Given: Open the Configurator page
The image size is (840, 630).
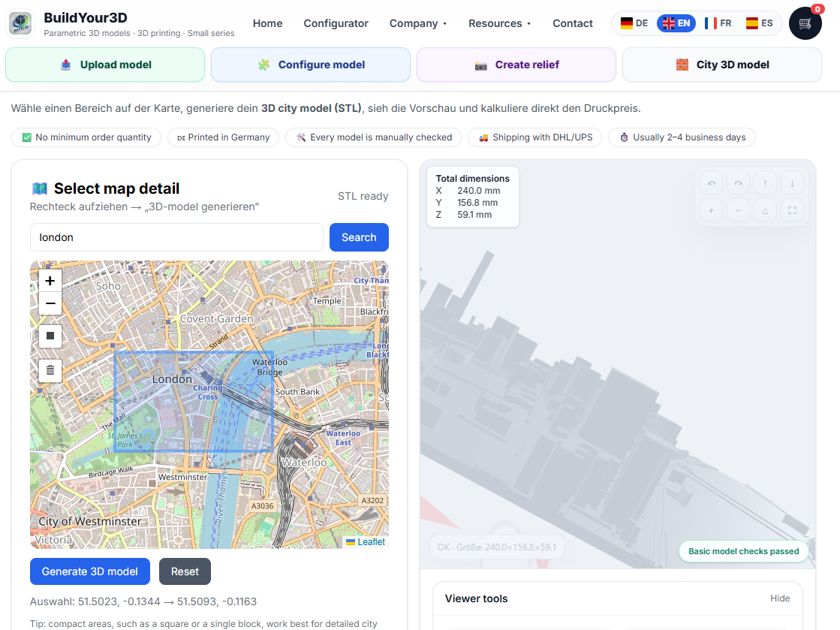Looking at the screenshot, I should coord(336,23).
